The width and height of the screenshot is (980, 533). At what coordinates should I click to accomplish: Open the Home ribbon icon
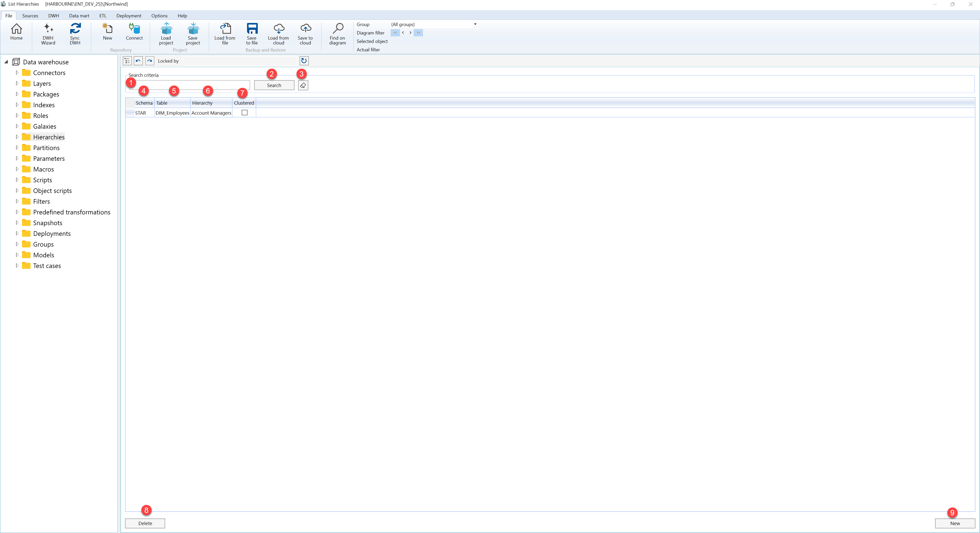pos(16,32)
